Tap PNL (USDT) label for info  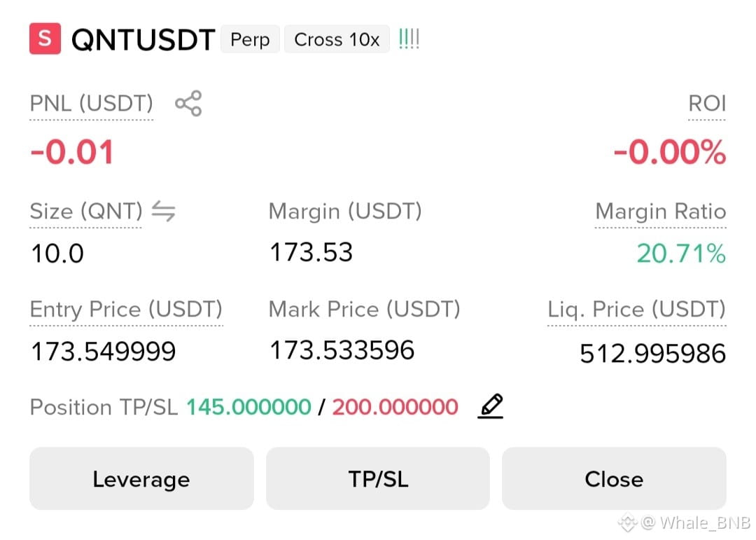tap(92, 104)
